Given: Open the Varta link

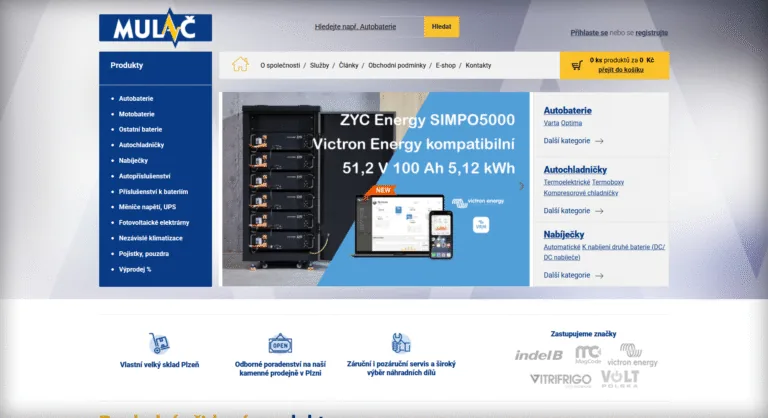Looking at the screenshot, I should click(551, 123).
